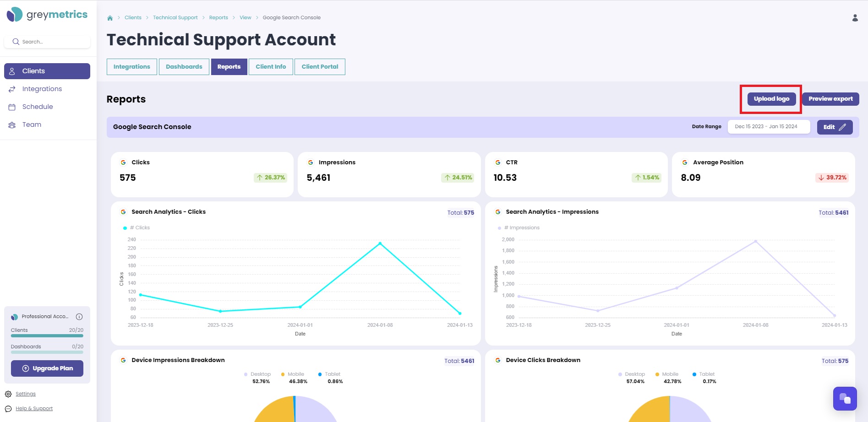Open the Client Info tab
This screenshot has height=422, width=868.
pos(271,67)
